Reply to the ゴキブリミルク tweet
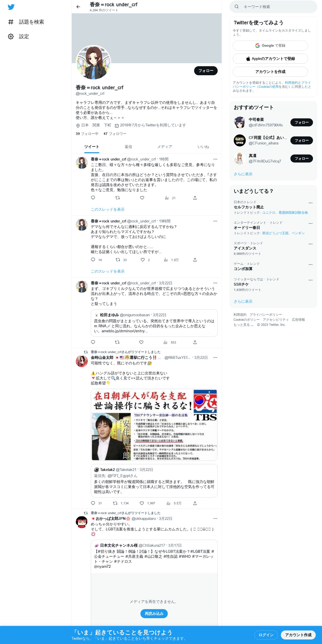The height and width of the screenshot is (644, 322). (93, 342)
